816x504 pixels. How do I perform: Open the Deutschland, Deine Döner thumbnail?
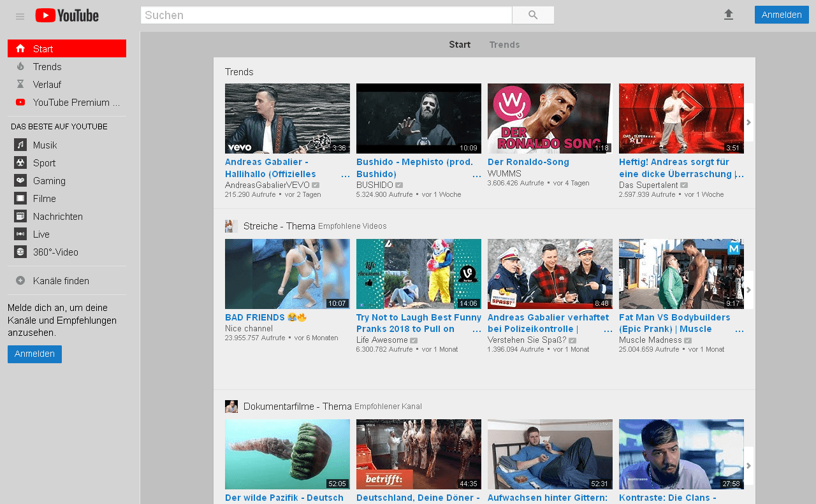coord(419,454)
